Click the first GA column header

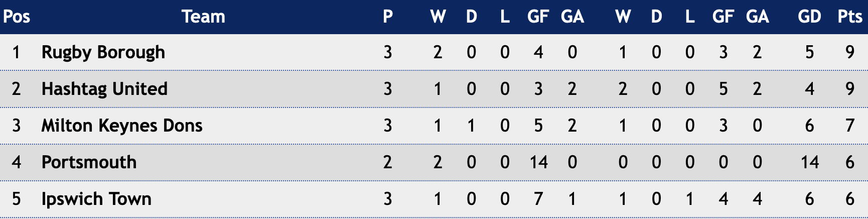click(x=572, y=17)
